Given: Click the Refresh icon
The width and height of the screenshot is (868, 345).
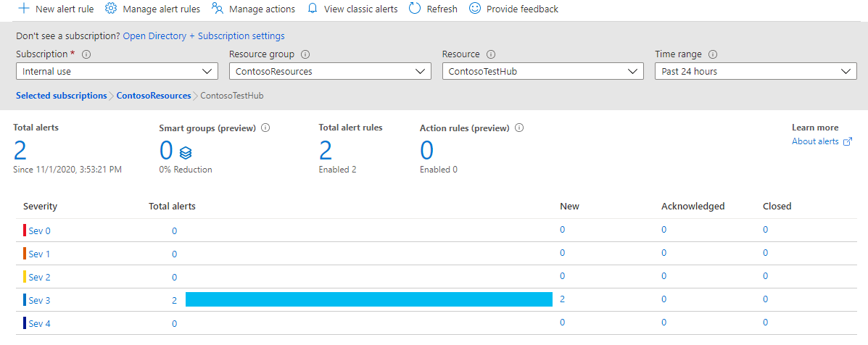Looking at the screenshot, I should click(x=415, y=9).
